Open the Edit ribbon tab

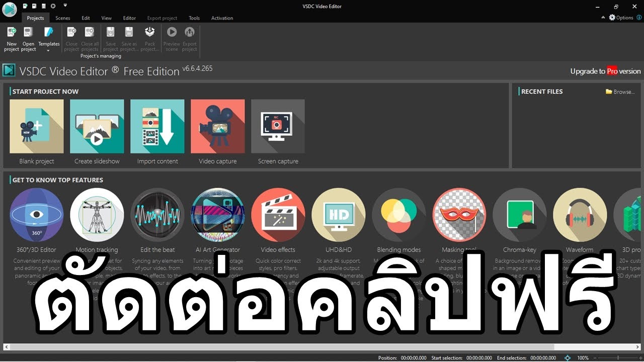tap(86, 18)
